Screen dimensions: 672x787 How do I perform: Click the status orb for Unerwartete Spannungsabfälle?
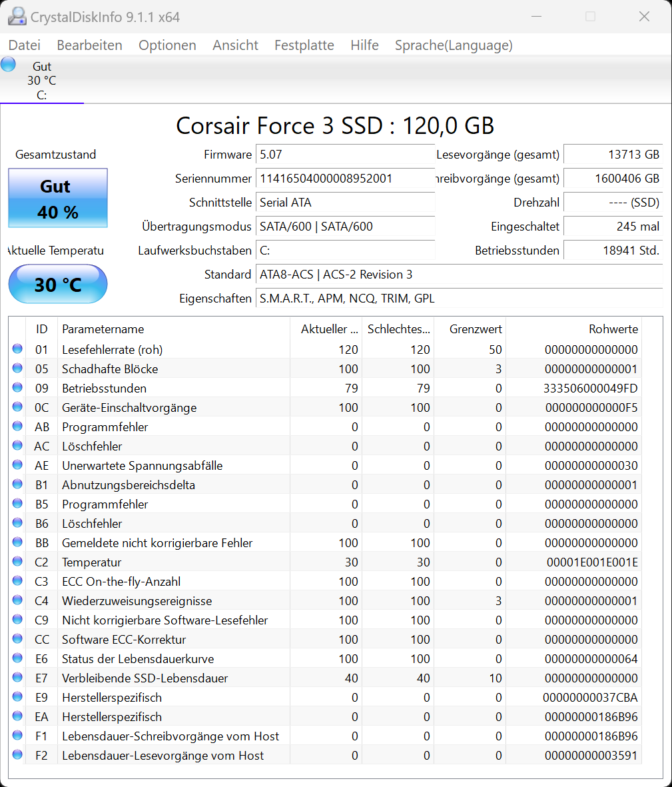pyautogui.click(x=17, y=464)
